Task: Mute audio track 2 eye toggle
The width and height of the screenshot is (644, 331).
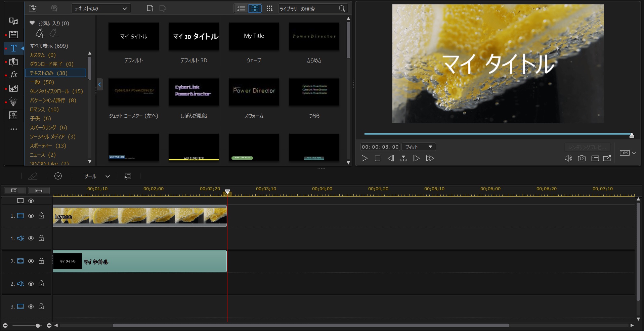Action: [x=31, y=284]
